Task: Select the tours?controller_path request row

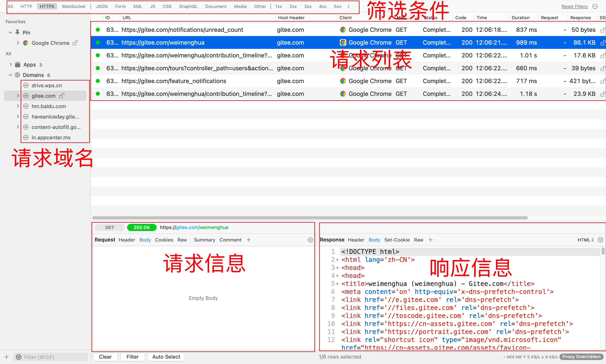Action: click(348, 68)
